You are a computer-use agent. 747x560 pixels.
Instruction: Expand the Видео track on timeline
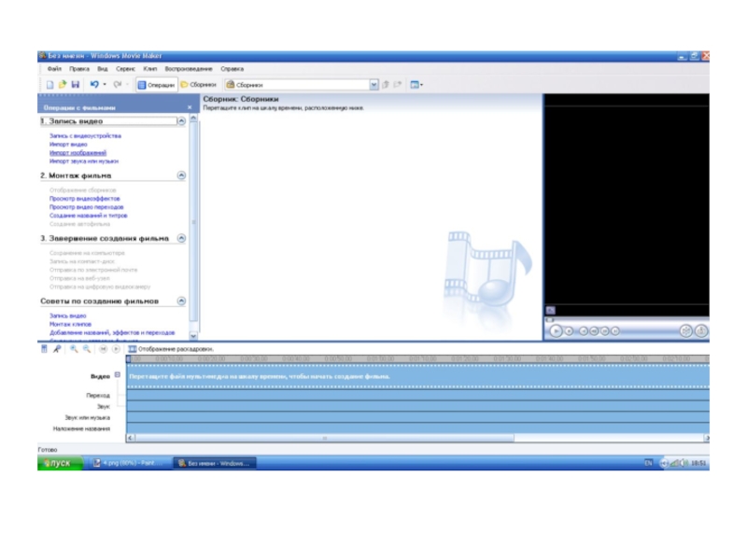(x=117, y=375)
